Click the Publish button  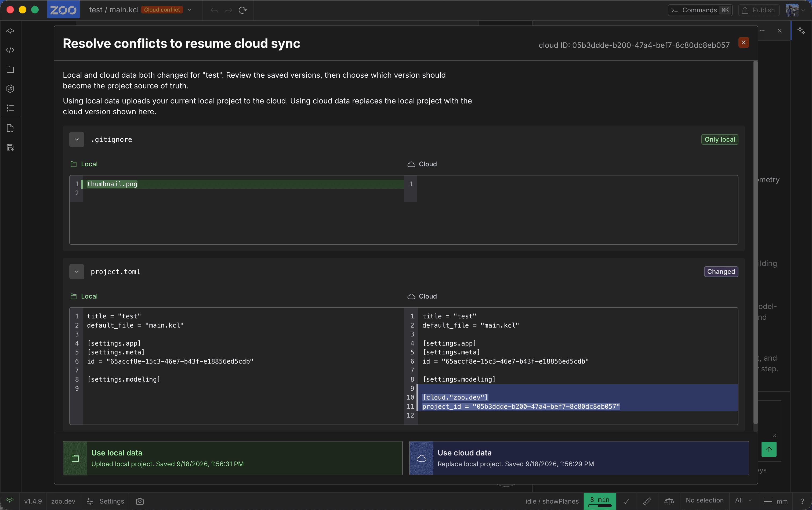point(758,10)
